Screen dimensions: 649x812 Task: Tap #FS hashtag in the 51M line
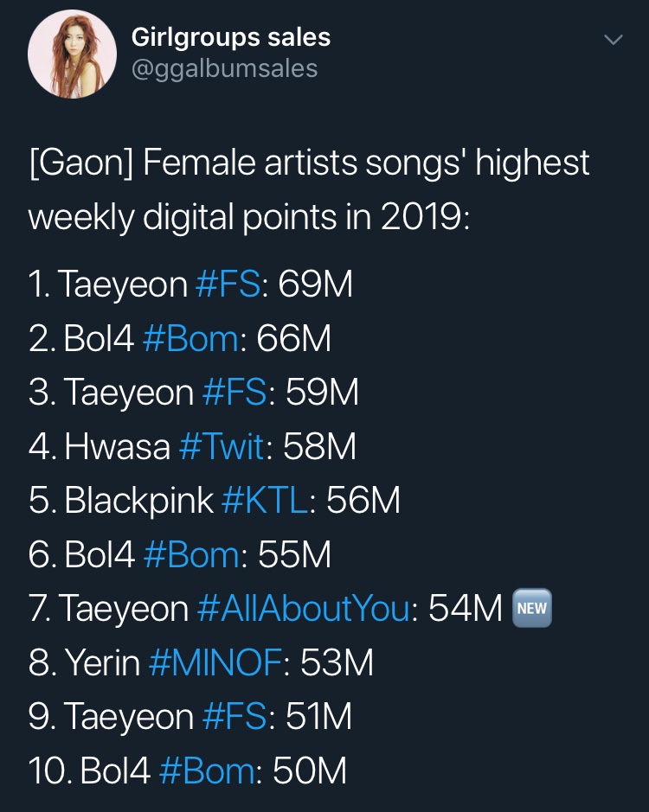point(235,717)
